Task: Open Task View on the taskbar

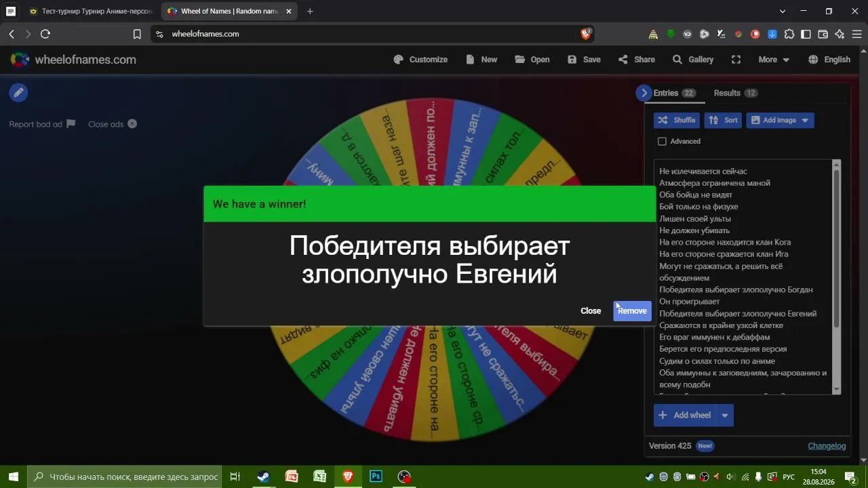Action: click(x=235, y=476)
